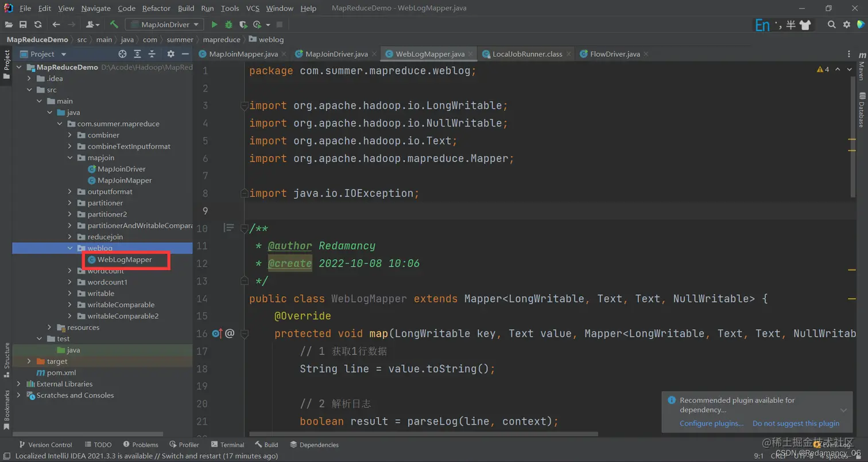The image size is (868, 462).
Task: Open IDE settings gear at top right
Action: coord(846,25)
